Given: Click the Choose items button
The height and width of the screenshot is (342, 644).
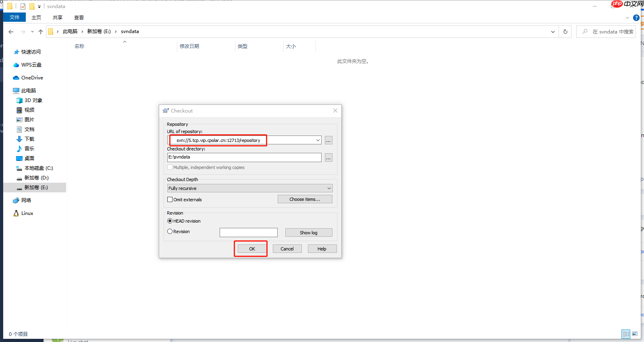Looking at the screenshot, I should point(305,199).
